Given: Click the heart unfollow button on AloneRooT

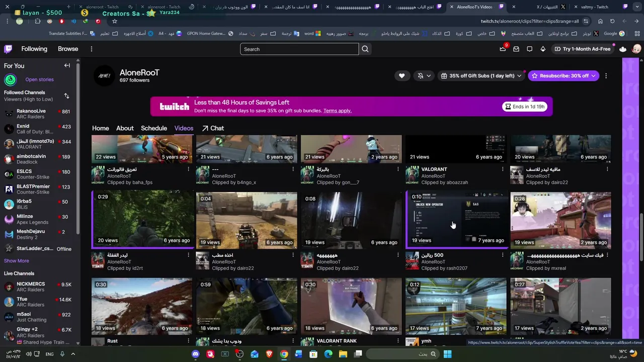Looking at the screenshot, I should tap(401, 76).
